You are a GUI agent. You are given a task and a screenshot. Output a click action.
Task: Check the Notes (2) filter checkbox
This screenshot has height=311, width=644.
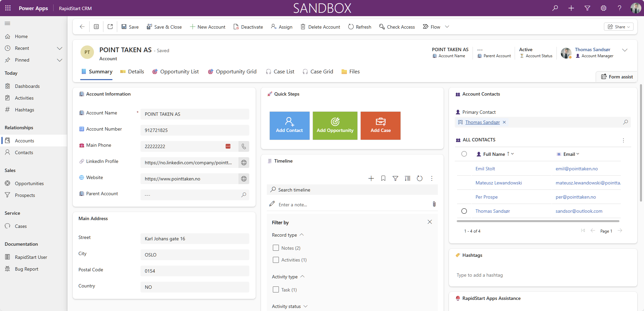click(x=276, y=248)
